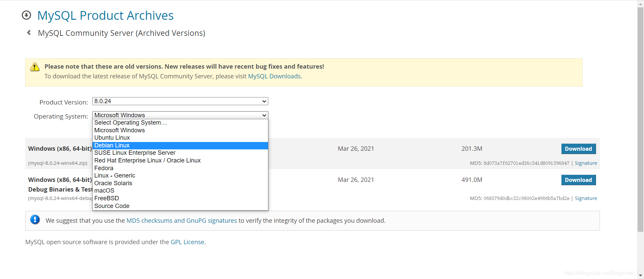The height and width of the screenshot is (279, 644).
Task: Click the MD5 hash 8d073a7f62701ed36c341d8091396847
Action: coord(526,163)
